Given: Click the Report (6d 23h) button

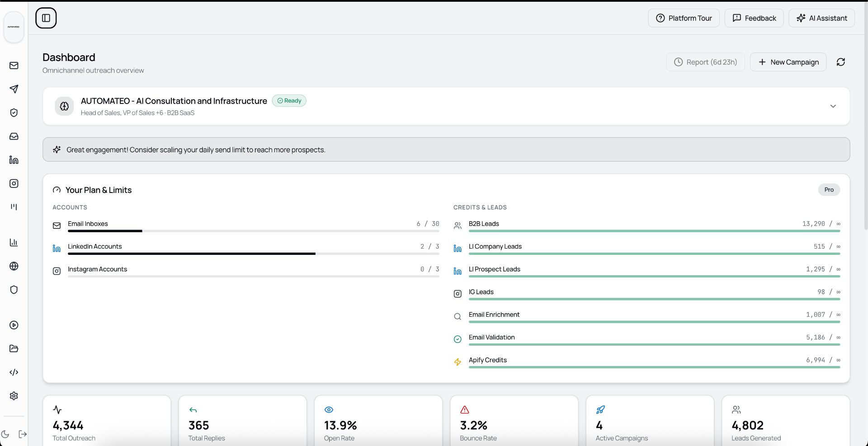Looking at the screenshot, I should coord(705,62).
